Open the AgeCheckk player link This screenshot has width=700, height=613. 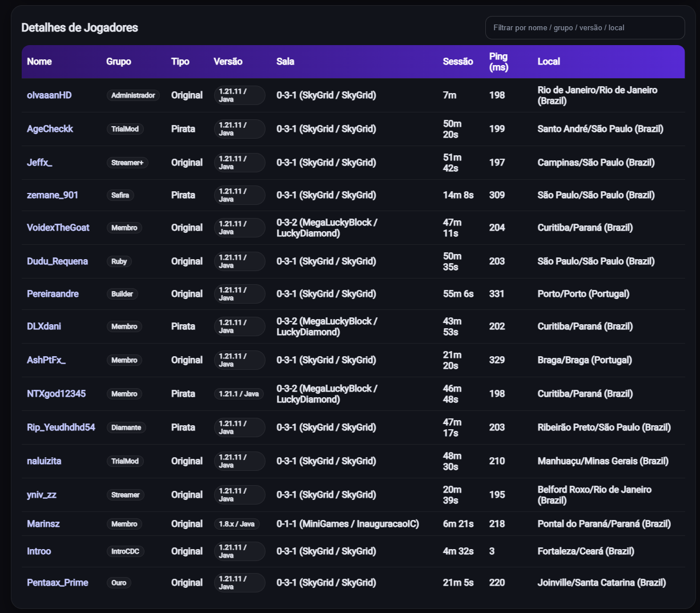[50, 129]
